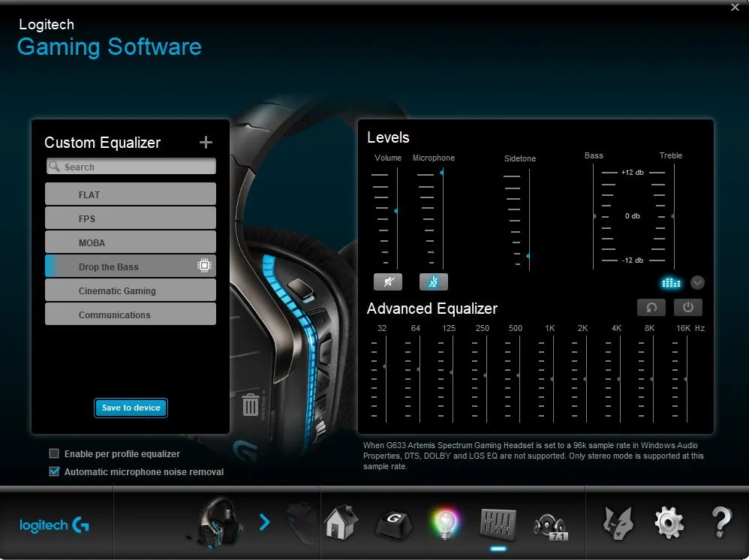Select the FPS equalizer preset
Screen dimensions: 749x560
pyautogui.click(x=131, y=218)
